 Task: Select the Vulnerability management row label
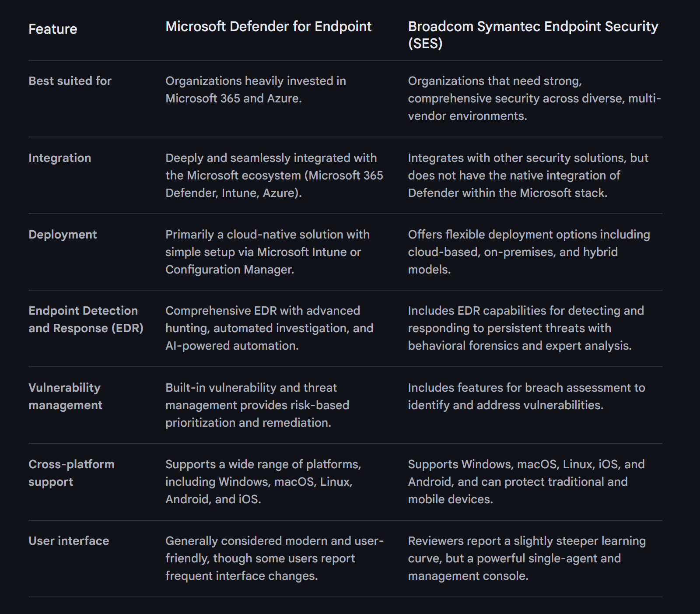pos(65,396)
